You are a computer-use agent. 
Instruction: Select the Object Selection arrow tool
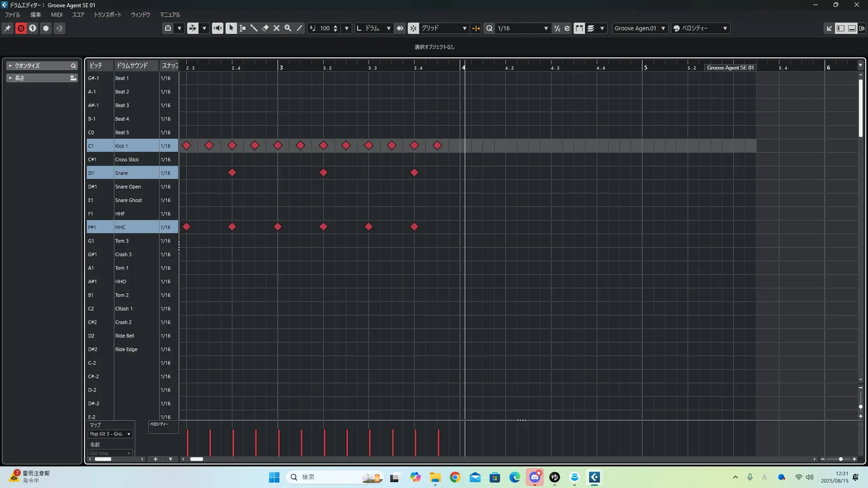231,28
